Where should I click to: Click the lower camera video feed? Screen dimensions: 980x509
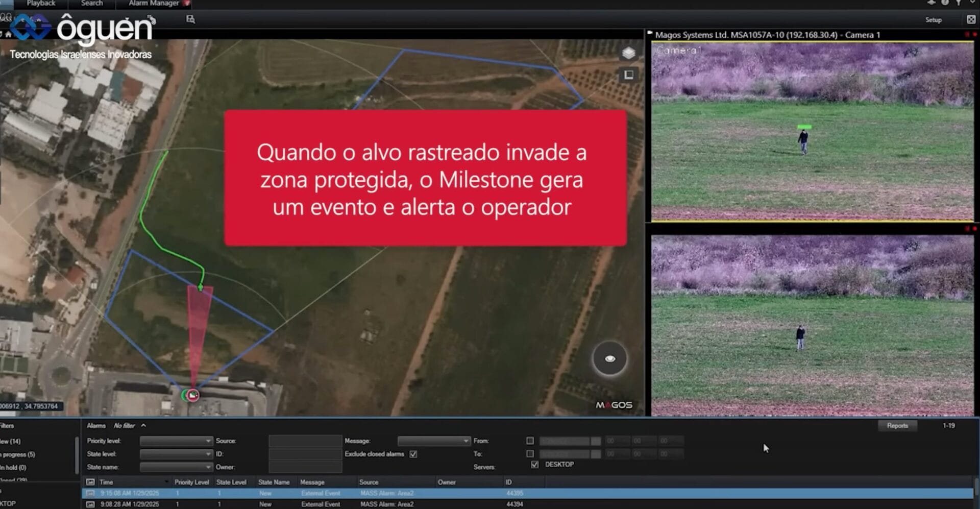[812, 325]
